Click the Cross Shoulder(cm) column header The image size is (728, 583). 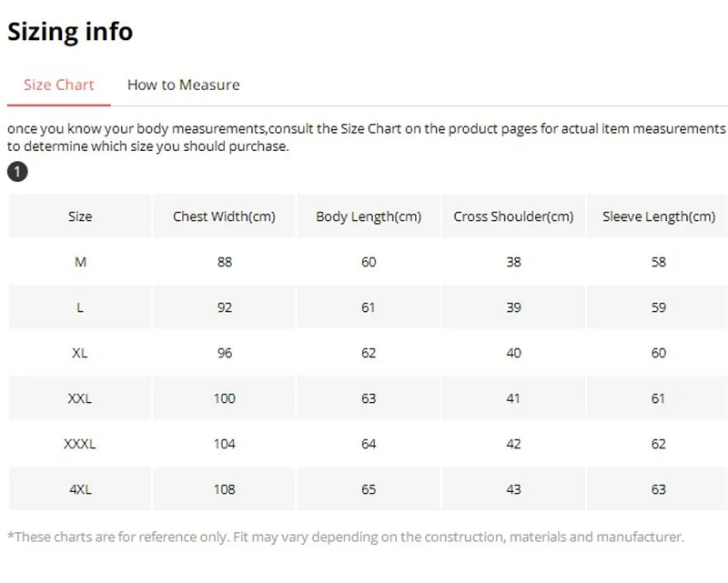513,216
